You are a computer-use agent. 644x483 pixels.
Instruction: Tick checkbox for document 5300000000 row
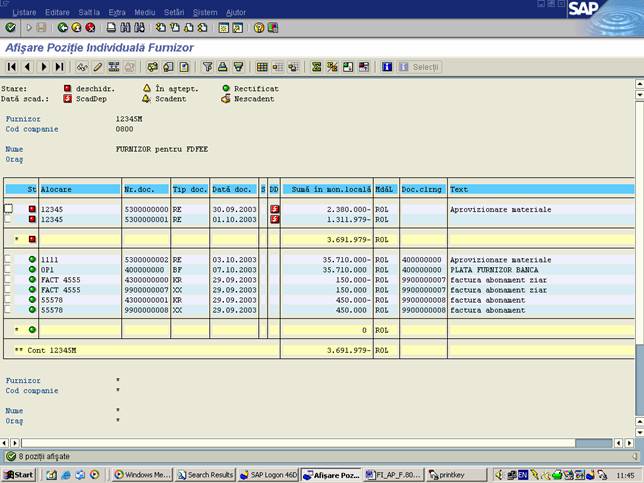9,209
